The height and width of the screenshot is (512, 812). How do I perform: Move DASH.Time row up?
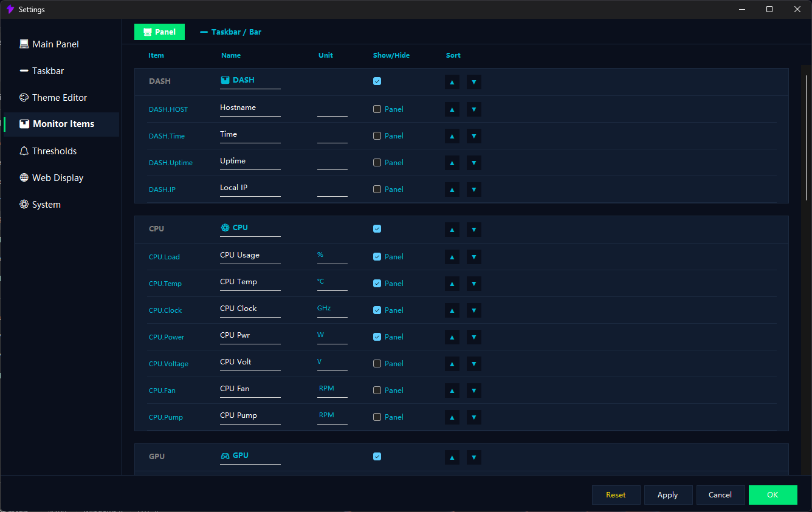pos(452,136)
